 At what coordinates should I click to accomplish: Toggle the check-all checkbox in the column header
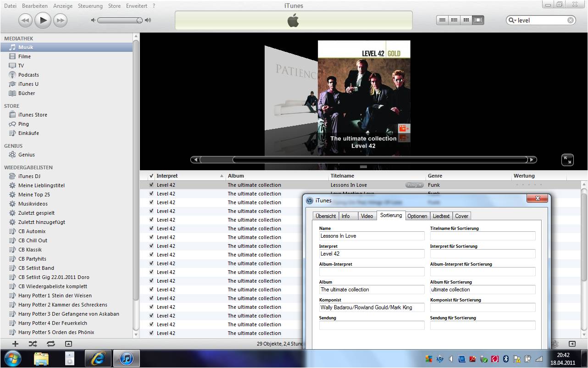(x=151, y=176)
